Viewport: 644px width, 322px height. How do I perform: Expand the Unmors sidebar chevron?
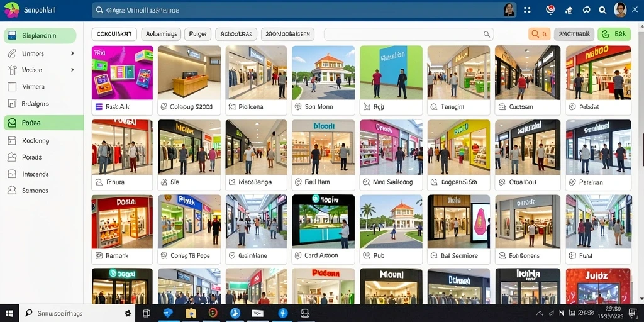72,53
